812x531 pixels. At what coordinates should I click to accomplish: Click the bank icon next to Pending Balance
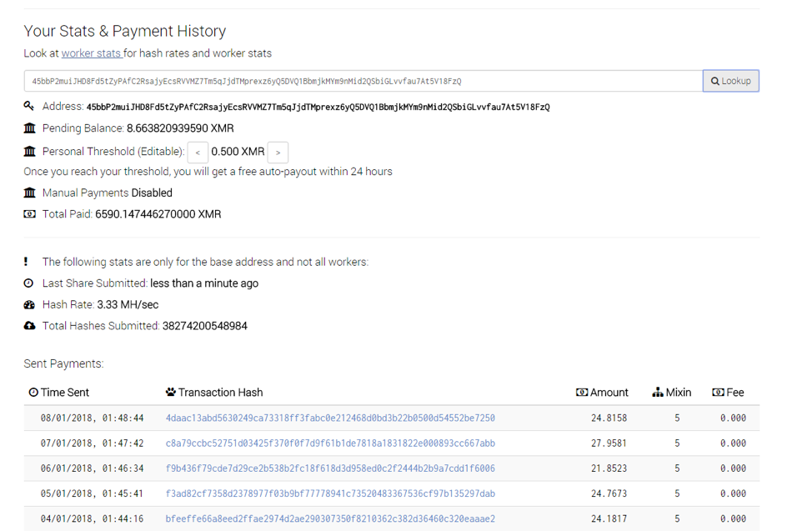click(29, 128)
